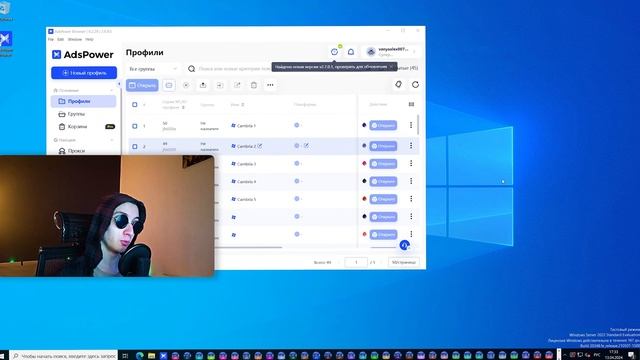Click the AdsPower icon in the taskbar
This screenshot has height=360, width=640.
tap(163, 356)
